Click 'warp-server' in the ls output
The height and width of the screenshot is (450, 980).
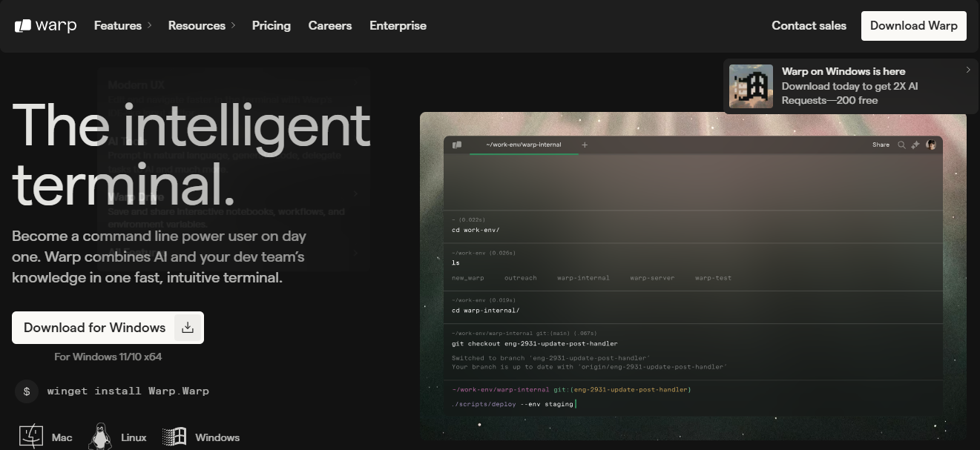coord(652,278)
